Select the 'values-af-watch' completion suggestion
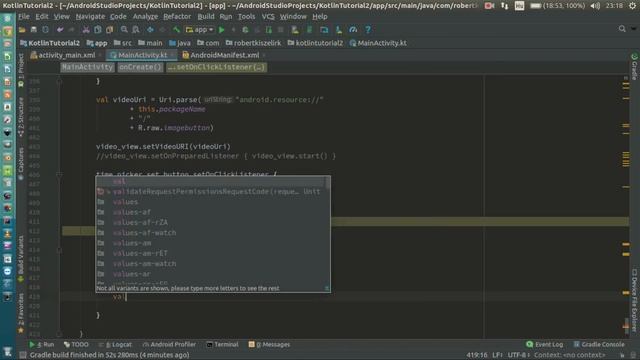This screenshot has width=640, height=360. [x=211, y=233]
